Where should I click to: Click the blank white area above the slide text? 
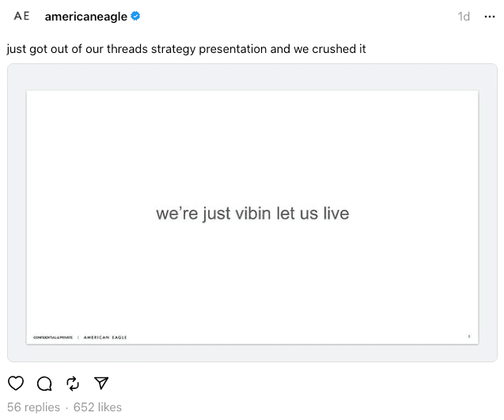click(x=252, y=145)
